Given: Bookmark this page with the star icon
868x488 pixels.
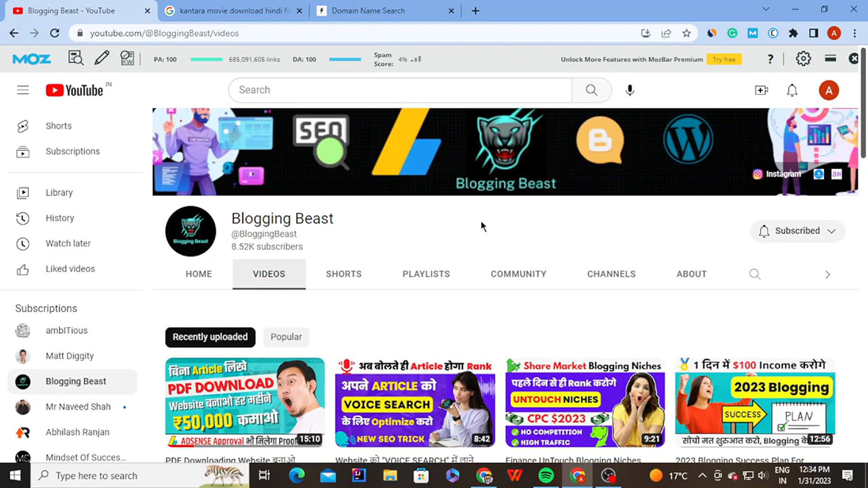Looking at the screenshot, I should [x=687, y=33].
